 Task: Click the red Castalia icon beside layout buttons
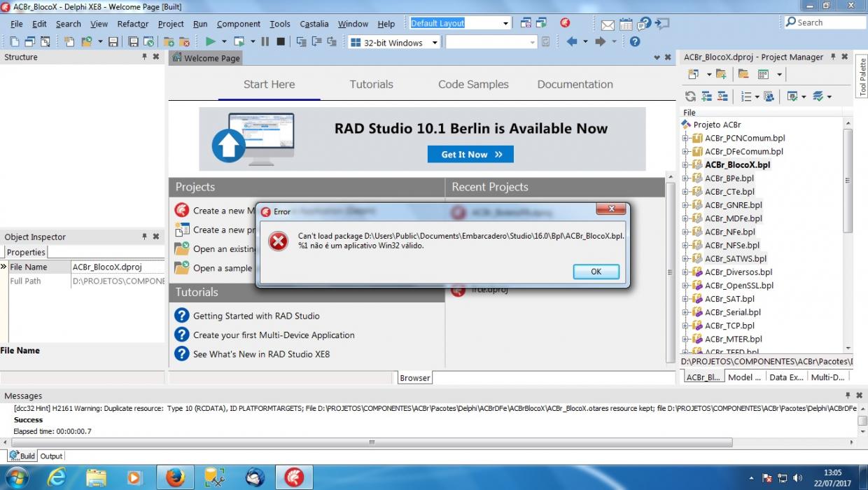565,23
